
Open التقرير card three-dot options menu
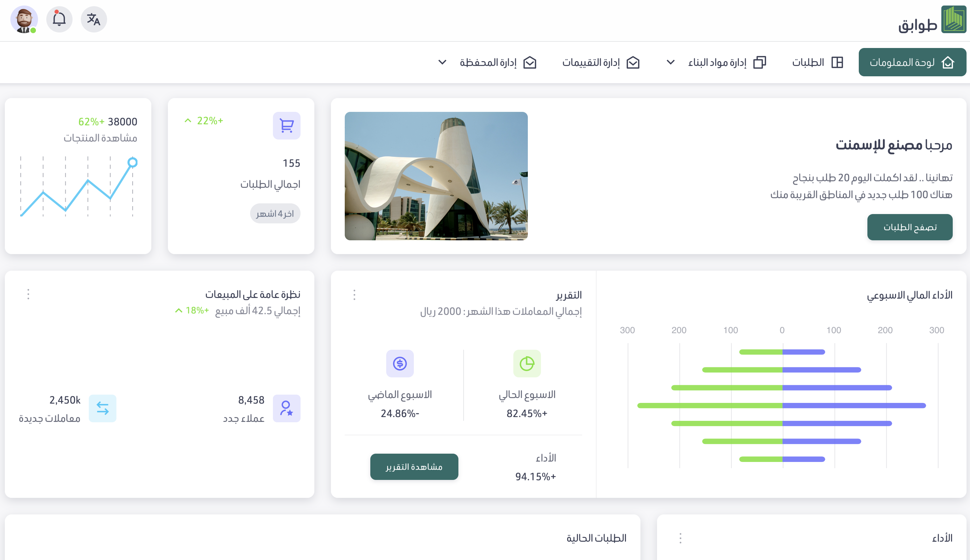pos(354,295)
